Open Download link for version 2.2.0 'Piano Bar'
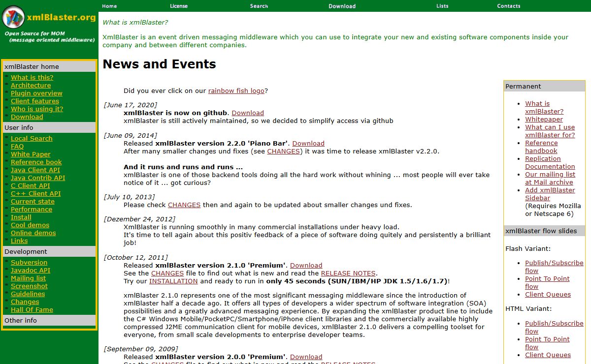 [x=308, y=143]
